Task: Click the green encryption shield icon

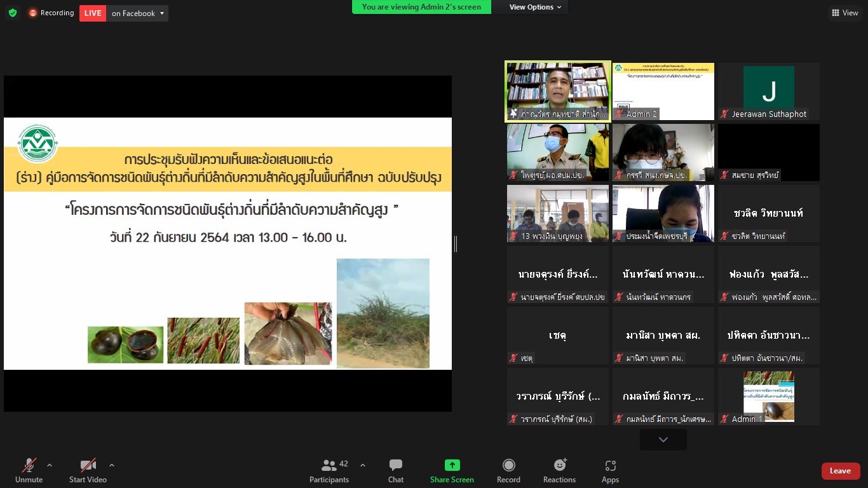Action: (x=13, y=13)
